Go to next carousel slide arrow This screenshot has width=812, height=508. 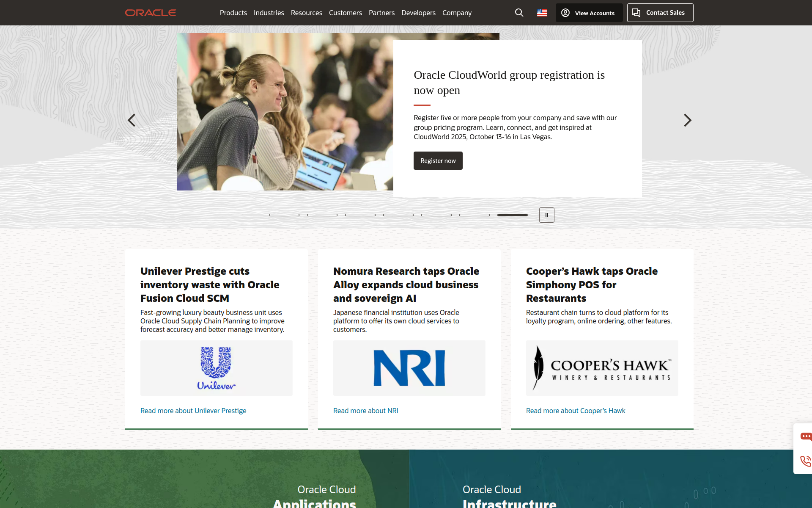coord(688,120)
